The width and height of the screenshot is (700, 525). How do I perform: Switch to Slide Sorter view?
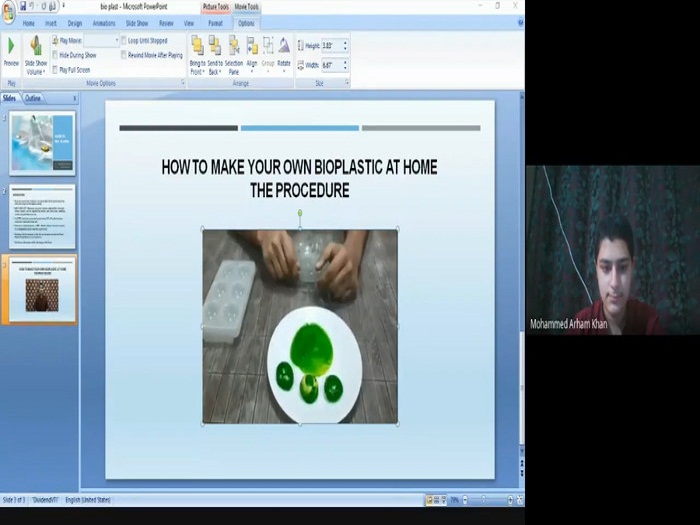pos(436,500)
